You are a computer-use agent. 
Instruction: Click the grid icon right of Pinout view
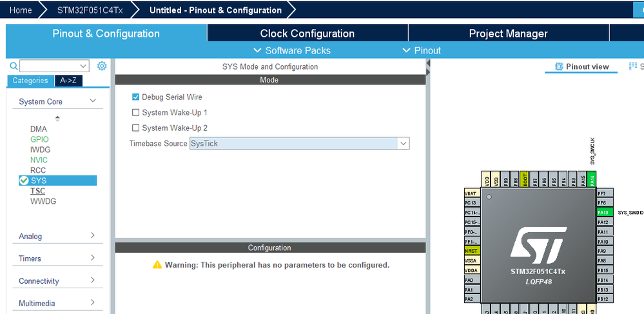click(x=633, y=66)
